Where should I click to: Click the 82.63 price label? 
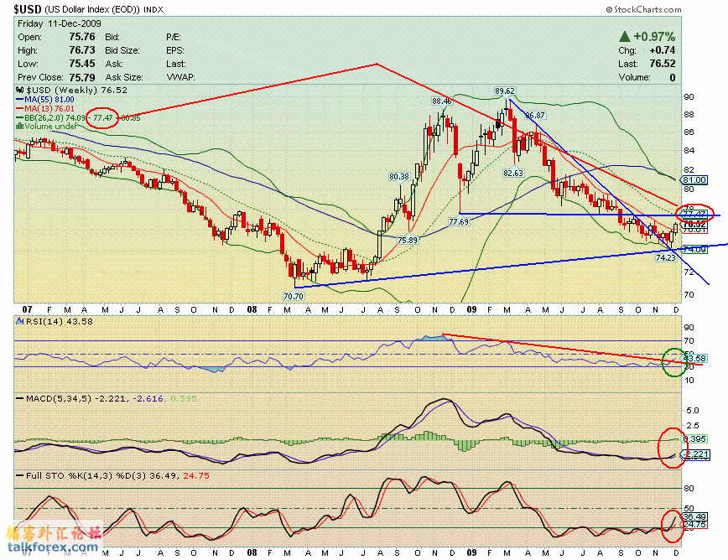[513, 173]
